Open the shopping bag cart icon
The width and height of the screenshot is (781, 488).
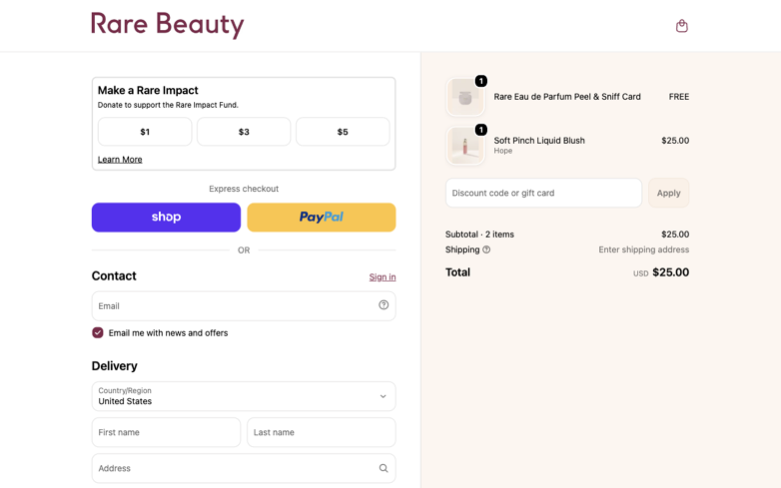click(681, 26)
